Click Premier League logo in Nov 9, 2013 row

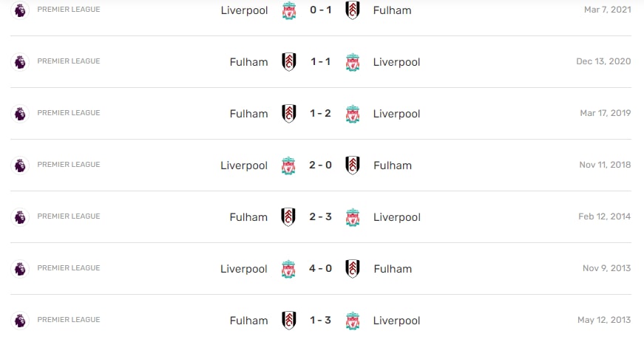click(20, 269)
